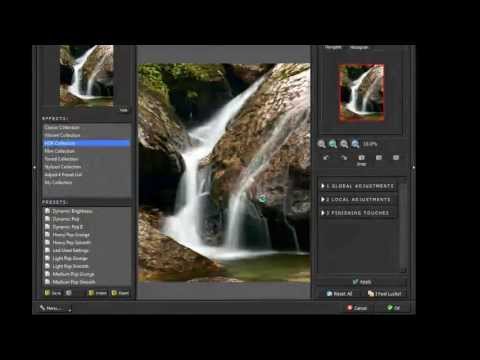Confirm with the OK button
480x360 pixels.
point(393,308)
